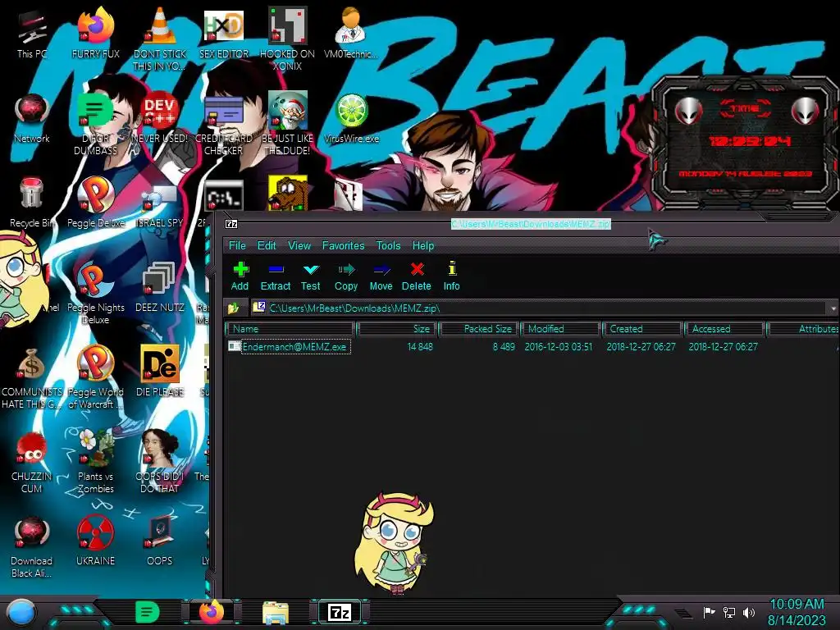
Task: Select the FURRY FUX Firefox desktop icon
Action: point(95,34)
